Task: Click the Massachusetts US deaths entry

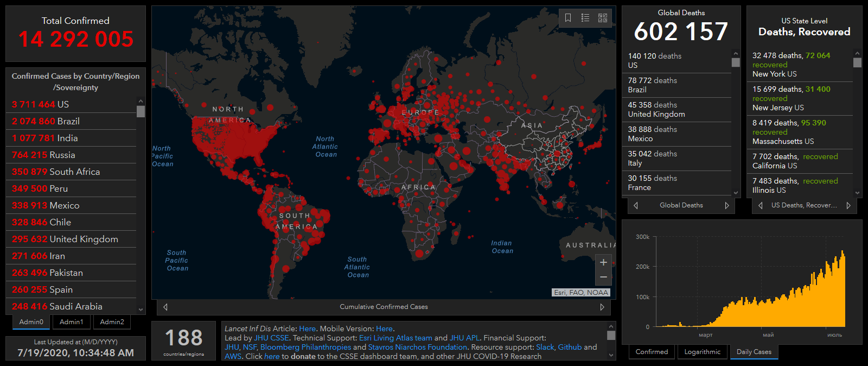Action: click(x=800, y=132)
